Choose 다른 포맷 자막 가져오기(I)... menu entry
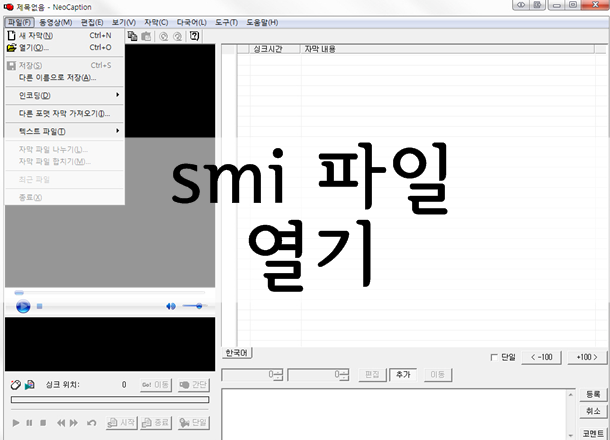Image resolution: width=610 pixels, height=440 pixels. [x=65, y=113]
